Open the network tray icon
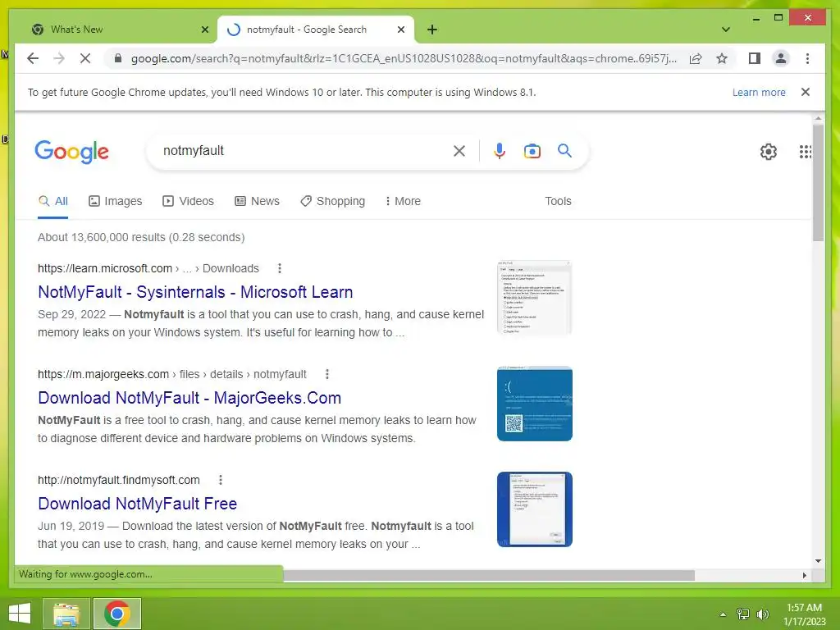This screenshot has height=630, width=840. [743, 614]
